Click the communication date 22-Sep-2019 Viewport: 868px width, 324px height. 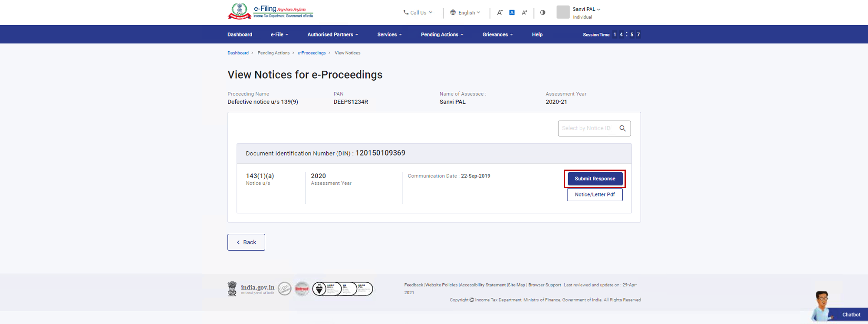tap(476, 176)
